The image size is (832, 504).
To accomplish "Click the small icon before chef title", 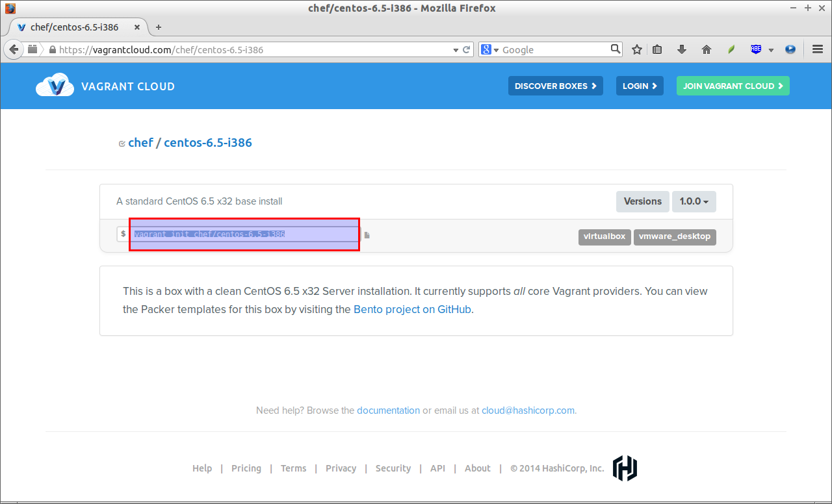I will [x=122, y=144].
